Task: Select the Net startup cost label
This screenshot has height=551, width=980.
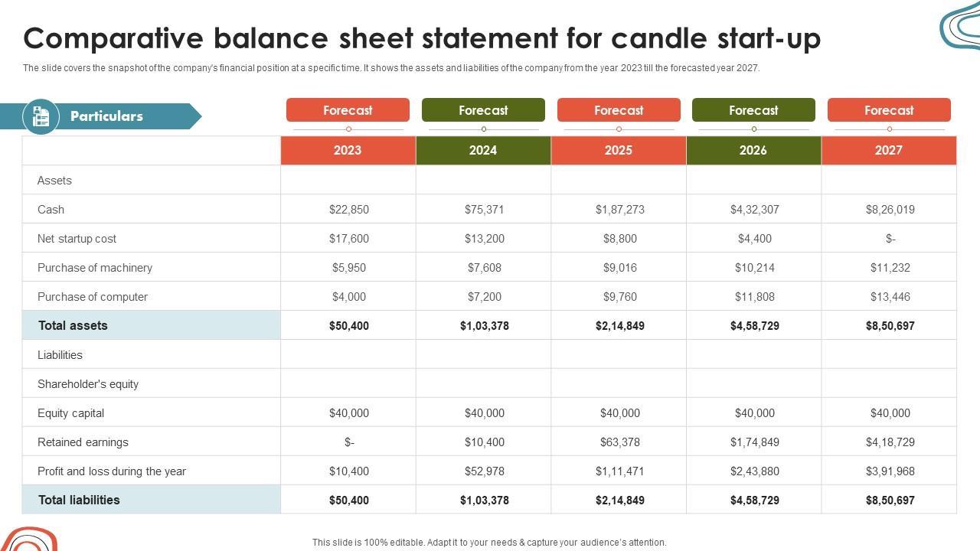Action: (77, 239)
